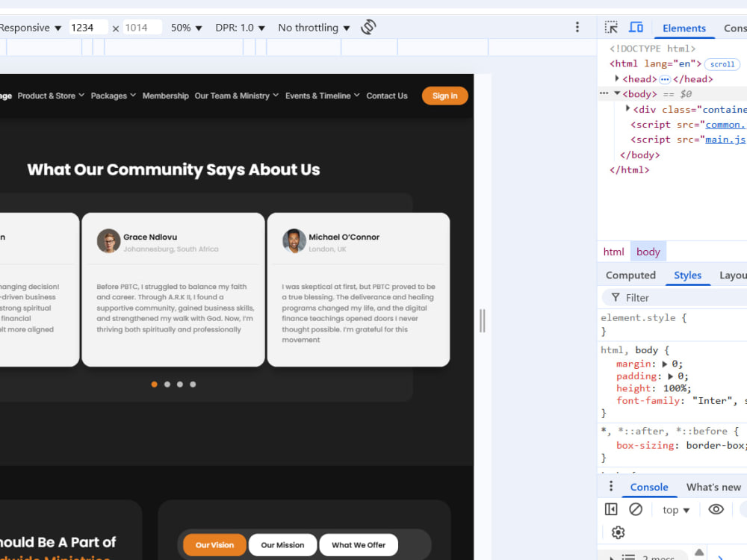
Task: Expand the div container node
Action: coord(628,109)
